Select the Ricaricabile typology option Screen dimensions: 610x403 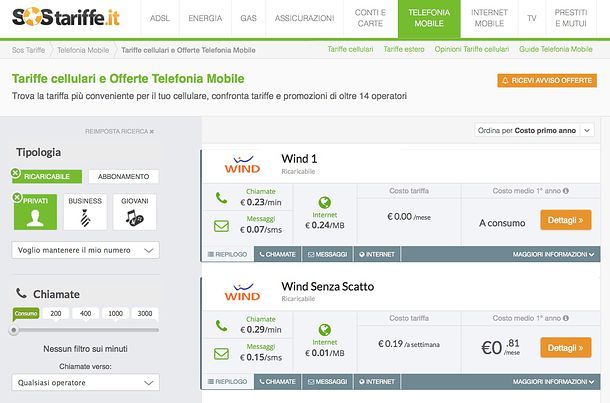pos(47,177)
